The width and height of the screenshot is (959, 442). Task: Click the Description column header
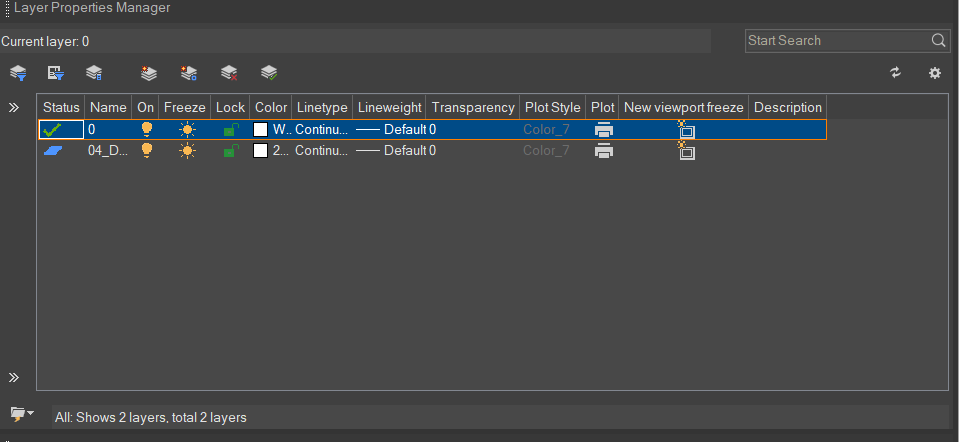pos(788,108)
